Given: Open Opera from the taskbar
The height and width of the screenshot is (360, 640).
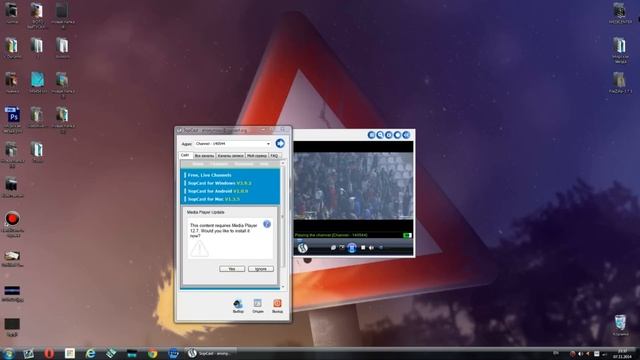Looking at the screenshot, I should click(x=49, y=353).
